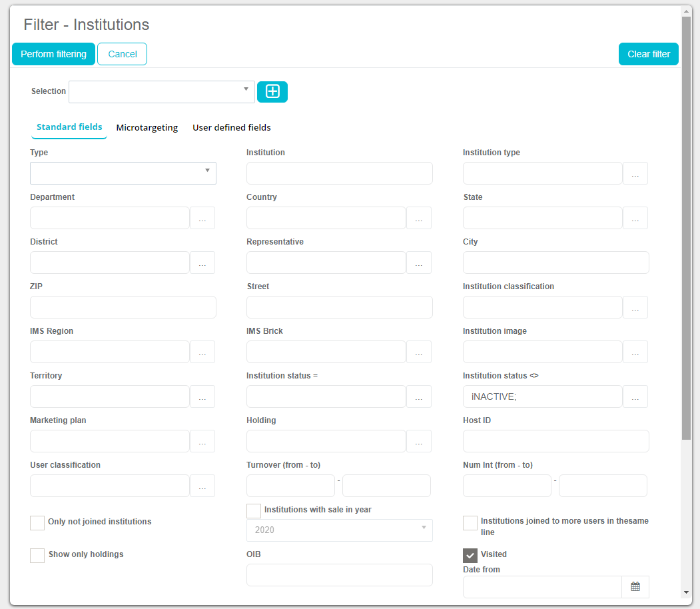This screenshot has width=700, height=609.
Task: Open the Representative lookup ellipsis button
Action: click(418, 263)
